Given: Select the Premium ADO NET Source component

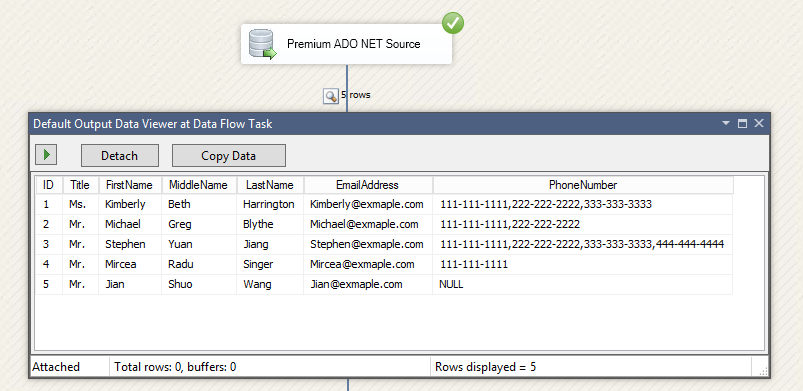Looking at the screenshot, I should pyautogui.click(x=347, y=44).
